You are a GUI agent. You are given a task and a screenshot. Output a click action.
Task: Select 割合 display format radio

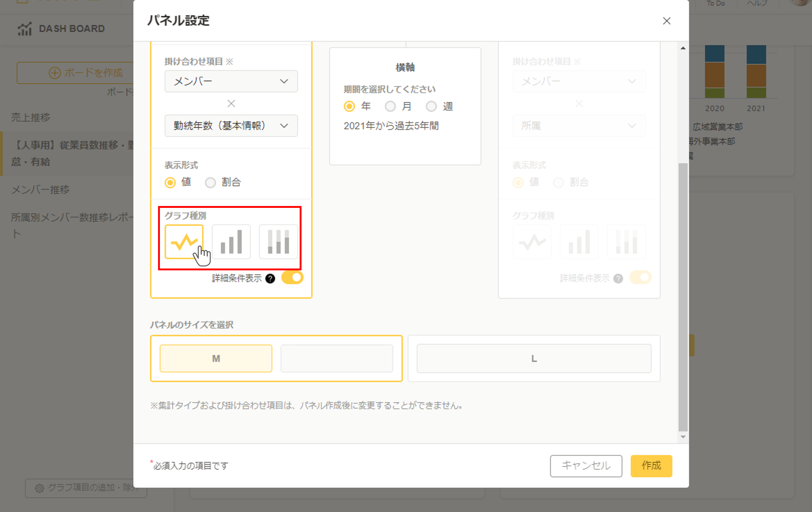click(x=210, y=182)
